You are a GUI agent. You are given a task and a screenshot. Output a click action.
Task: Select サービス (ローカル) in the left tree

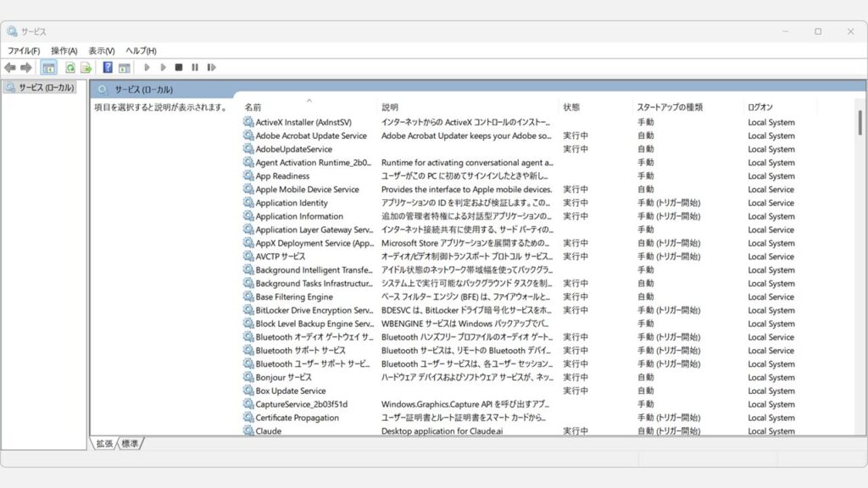tap(47, 86)
